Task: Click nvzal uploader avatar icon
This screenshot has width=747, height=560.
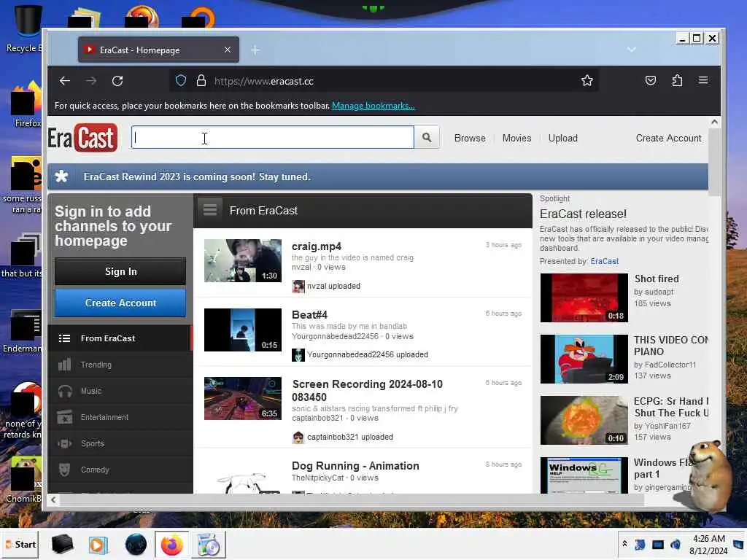Action: [x=298, y=286]
